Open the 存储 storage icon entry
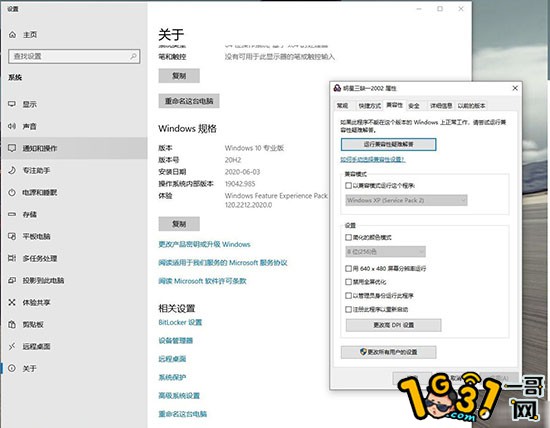Viewport: 550px width, 428px height. 12,214
